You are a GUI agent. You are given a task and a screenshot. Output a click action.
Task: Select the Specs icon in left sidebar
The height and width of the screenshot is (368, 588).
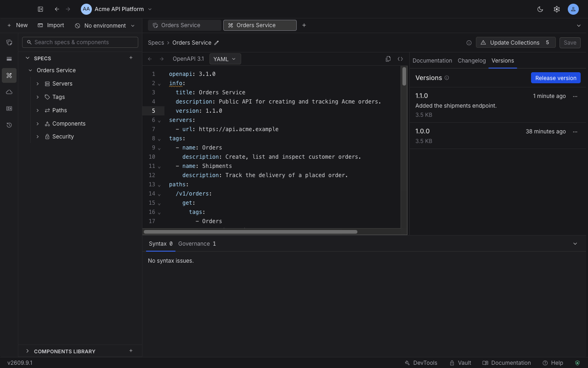click(x=9, y=75)
